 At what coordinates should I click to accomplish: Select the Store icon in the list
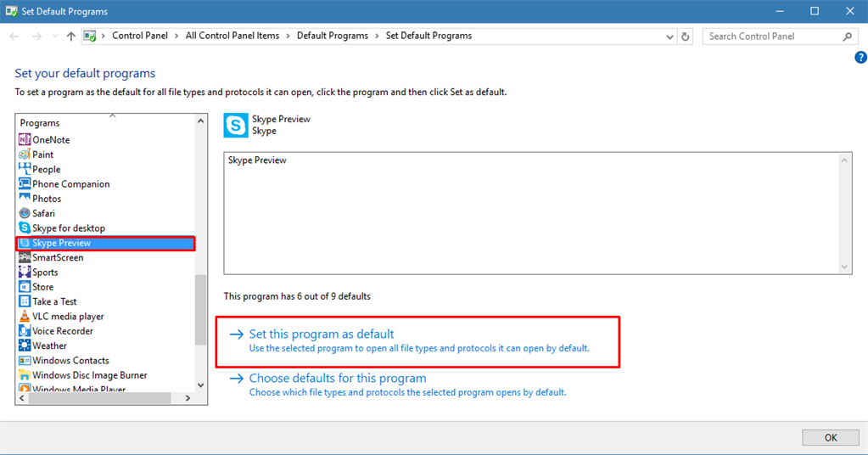[25, 287]
